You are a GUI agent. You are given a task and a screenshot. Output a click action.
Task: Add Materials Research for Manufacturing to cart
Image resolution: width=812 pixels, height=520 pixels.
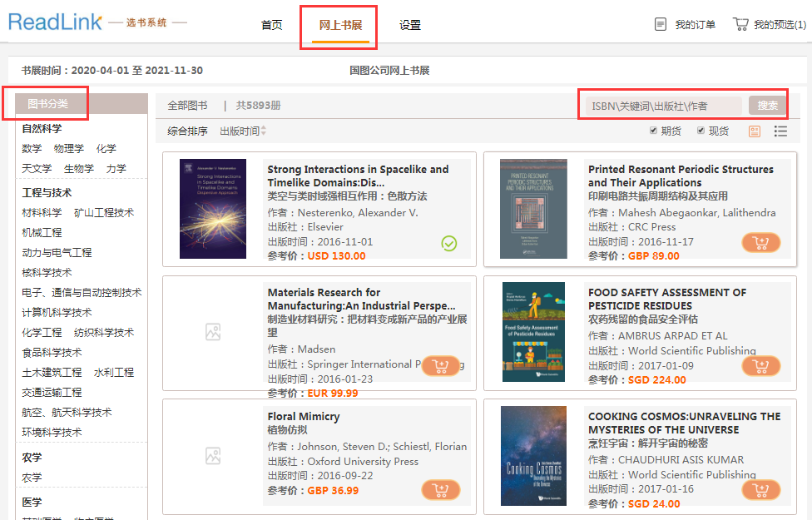pyautogui.click(x=440, y=365)
